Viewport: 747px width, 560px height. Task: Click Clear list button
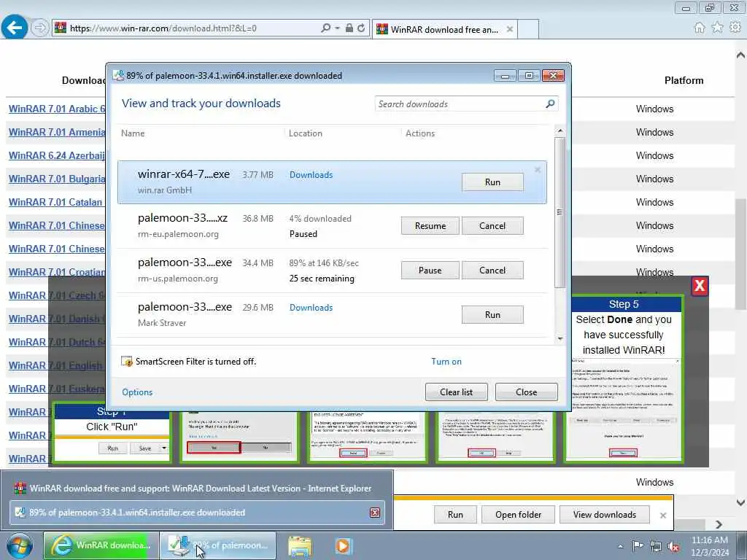(x=457, y=392)
